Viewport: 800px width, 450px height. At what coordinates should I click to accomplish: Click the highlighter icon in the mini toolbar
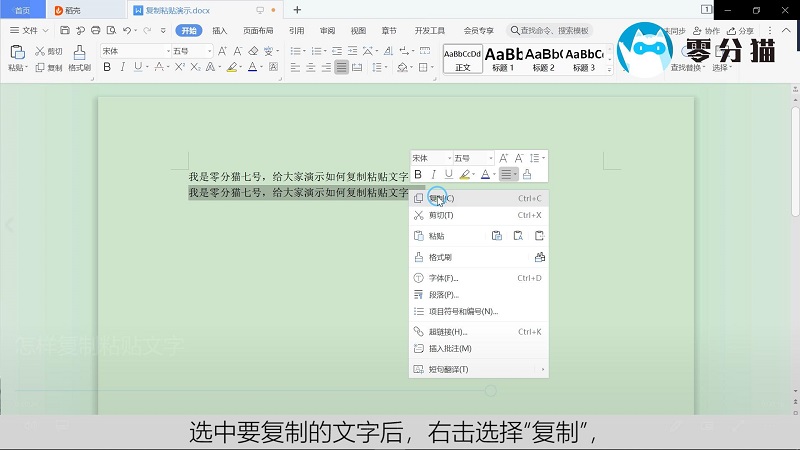coord(465,175)
